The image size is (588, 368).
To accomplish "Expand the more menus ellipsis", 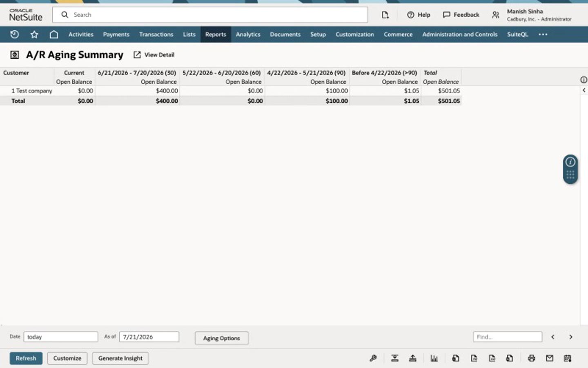I will tap(543, 34).
